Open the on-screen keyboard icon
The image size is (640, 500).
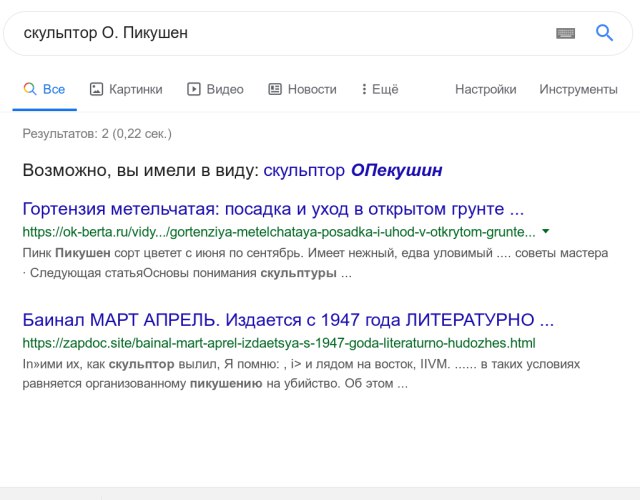(566, 33)
